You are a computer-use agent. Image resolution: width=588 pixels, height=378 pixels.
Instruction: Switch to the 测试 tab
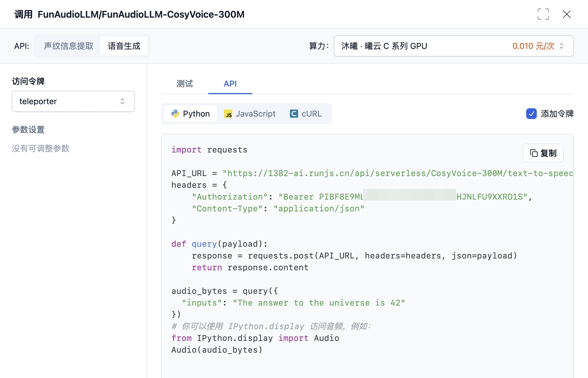(x=185, y=84)
